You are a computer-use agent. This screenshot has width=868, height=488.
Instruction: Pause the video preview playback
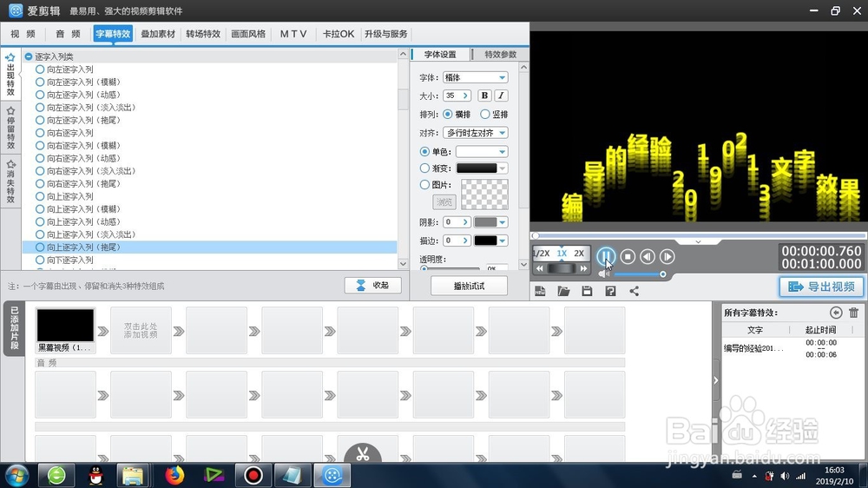click(606, 256)
